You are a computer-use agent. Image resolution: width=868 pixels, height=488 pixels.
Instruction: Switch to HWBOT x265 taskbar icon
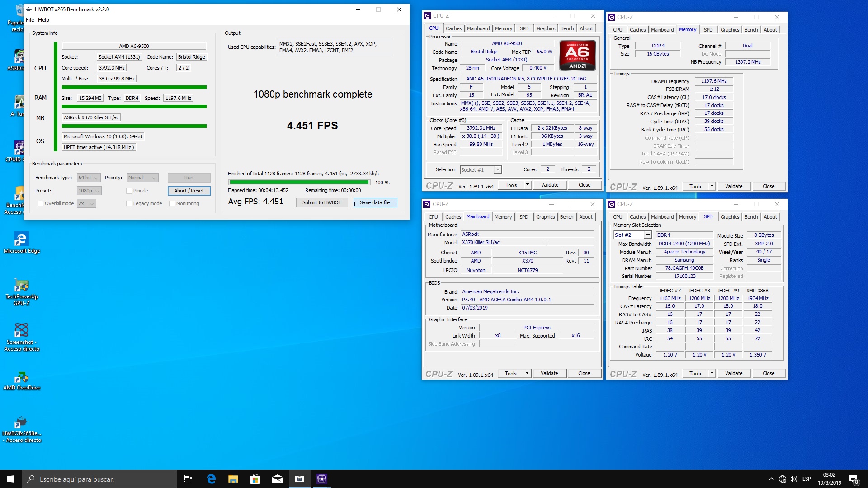tap(300, 479)
